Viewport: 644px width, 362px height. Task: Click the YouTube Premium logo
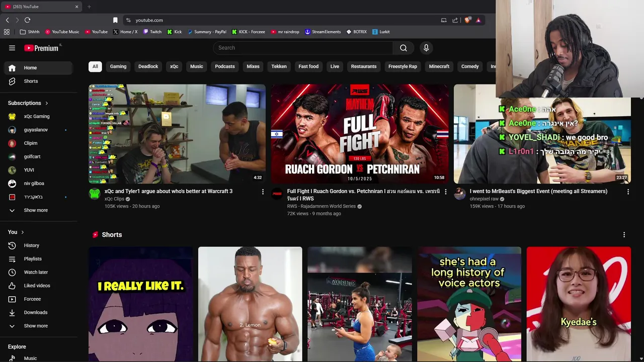pos(42,48)
